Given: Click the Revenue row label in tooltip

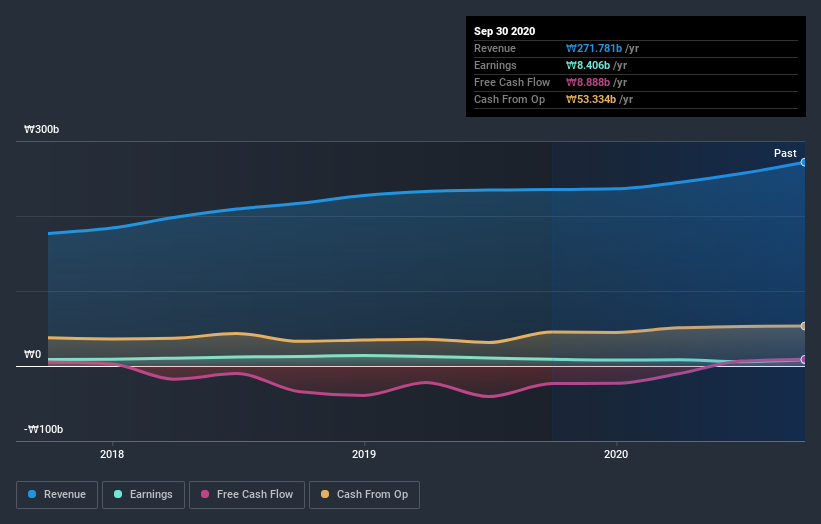Looking at the screenshot, I should pos(495,48).
